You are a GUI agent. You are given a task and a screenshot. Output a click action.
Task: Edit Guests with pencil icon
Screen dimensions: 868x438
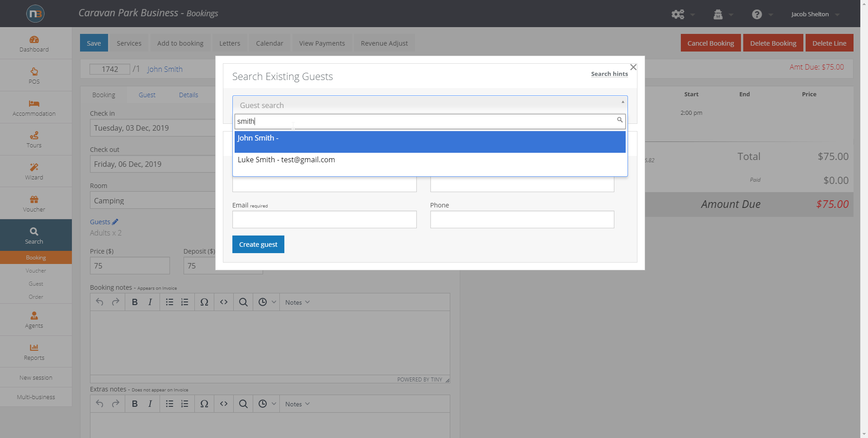[x=115, y=222]
